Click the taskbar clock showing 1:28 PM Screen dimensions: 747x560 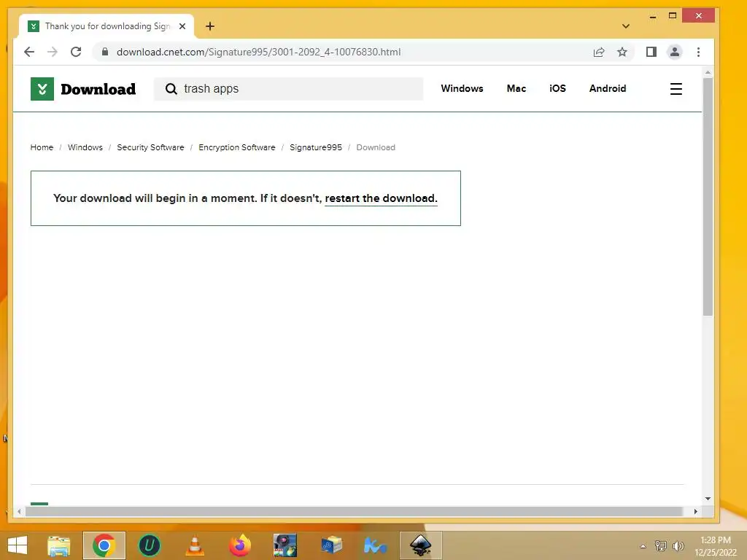click(x=716, y=546)
